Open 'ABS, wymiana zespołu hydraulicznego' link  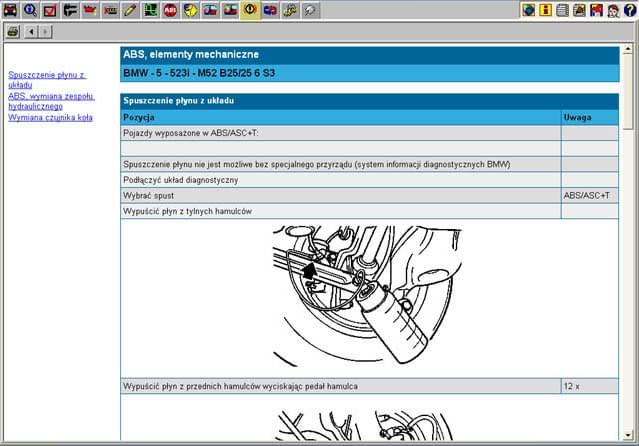(x=51, y=101)
